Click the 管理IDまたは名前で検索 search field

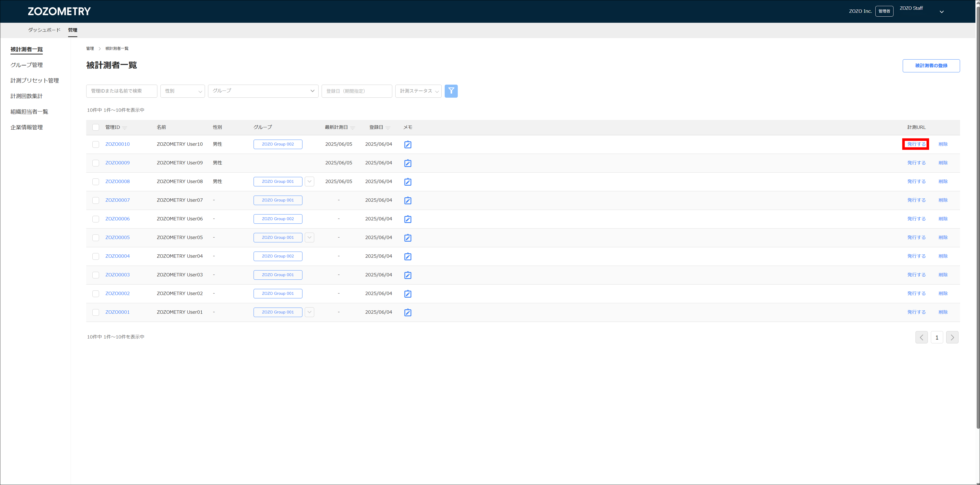(x=121, y=91)
